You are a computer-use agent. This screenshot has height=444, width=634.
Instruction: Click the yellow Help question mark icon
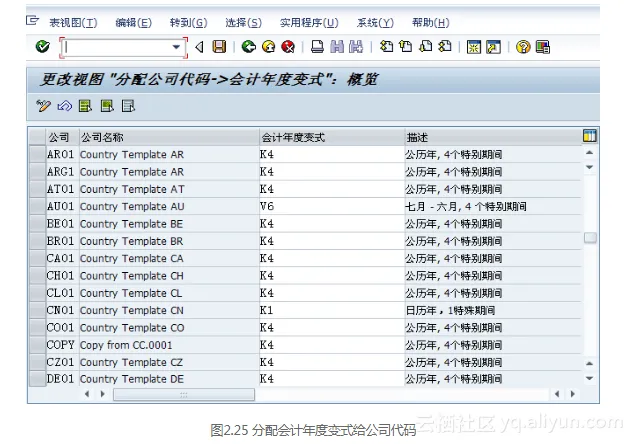(523, 47)
